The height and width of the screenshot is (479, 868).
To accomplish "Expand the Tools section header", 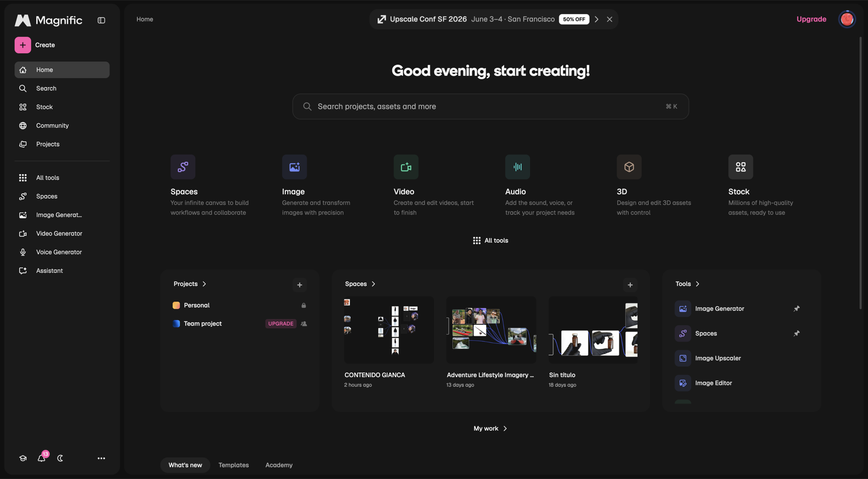I will point(687,284).
